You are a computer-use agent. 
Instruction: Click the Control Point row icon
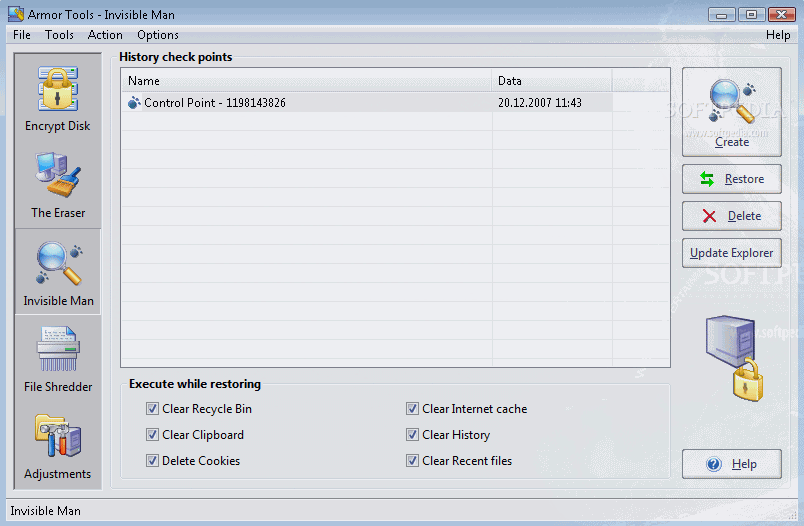134,103
